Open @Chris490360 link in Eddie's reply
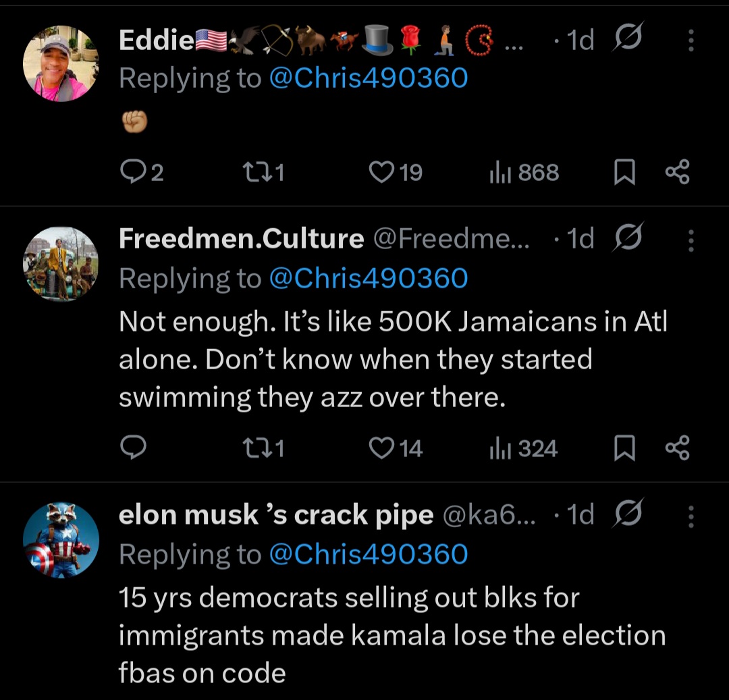This screenshot has width=729, height=700. pyautogui.click(x=368, y=79)
